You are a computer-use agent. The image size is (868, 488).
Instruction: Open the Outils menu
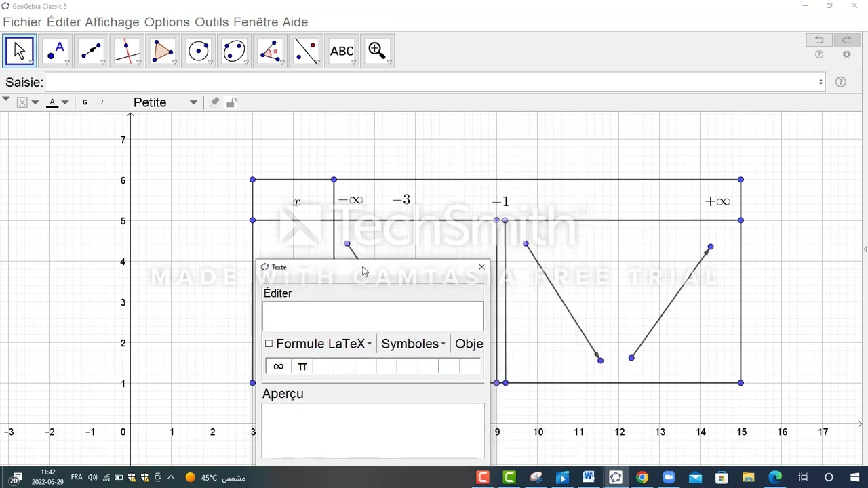coord(212,22)
